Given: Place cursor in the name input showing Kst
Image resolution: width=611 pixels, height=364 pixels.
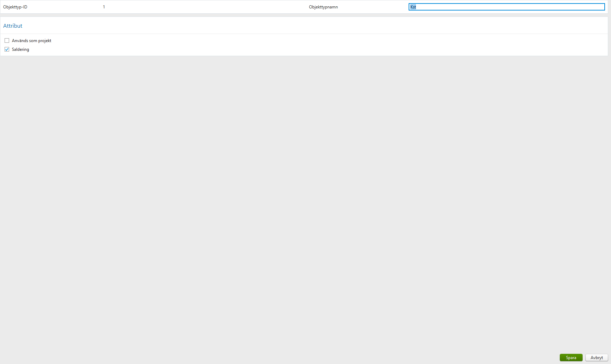Looking at the screenshot, I should 491,7.
